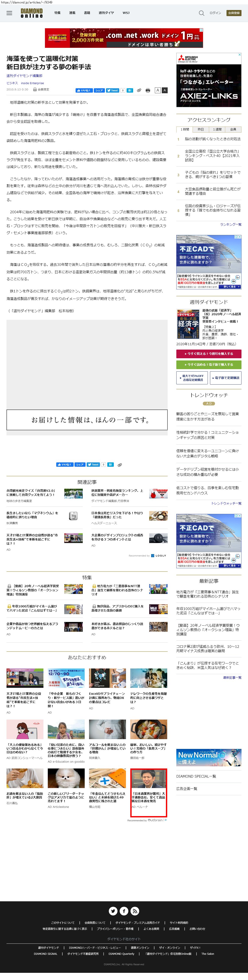Open the hamburger menu in the header

point(10,13)
